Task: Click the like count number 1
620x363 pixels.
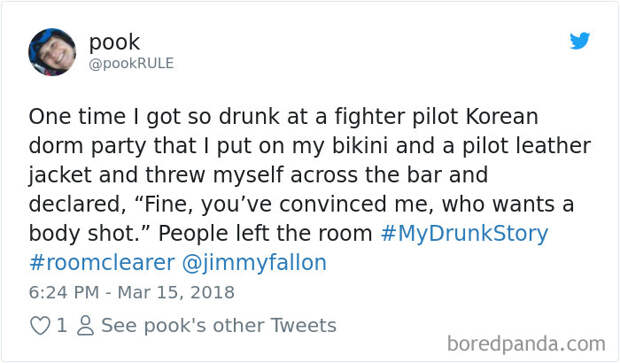Action: [x=62, y=325]
